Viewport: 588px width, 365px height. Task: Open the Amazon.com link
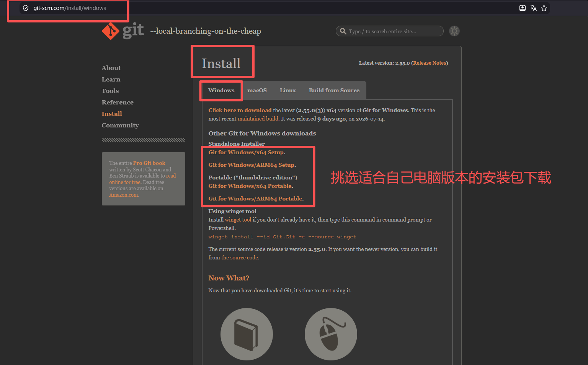point(124,195)
